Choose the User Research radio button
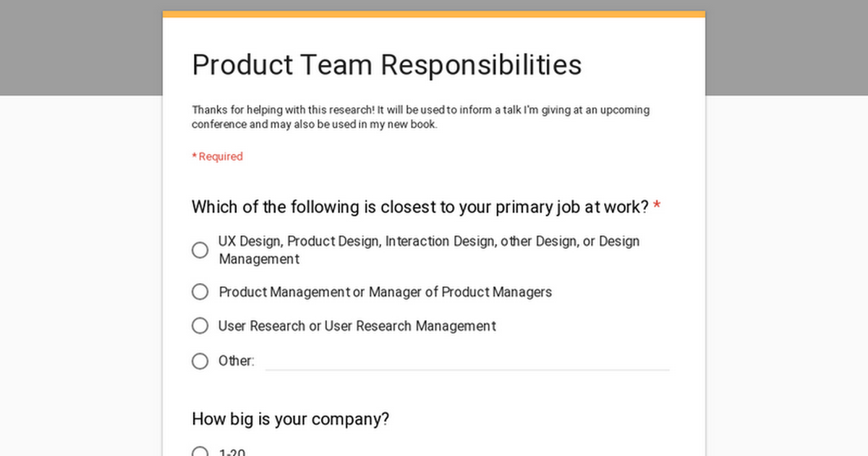This screenshot has height=456, width=868. 200,326
